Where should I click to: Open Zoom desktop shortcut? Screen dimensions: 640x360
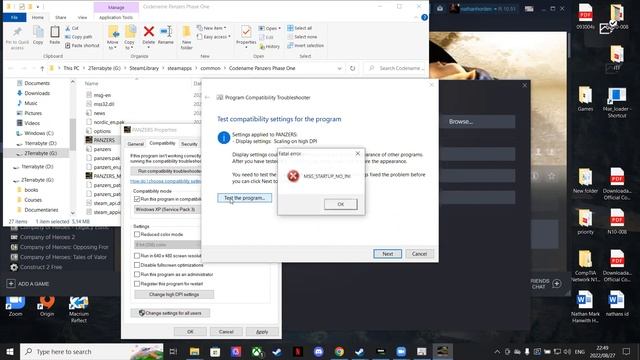(x=16, y=306)
